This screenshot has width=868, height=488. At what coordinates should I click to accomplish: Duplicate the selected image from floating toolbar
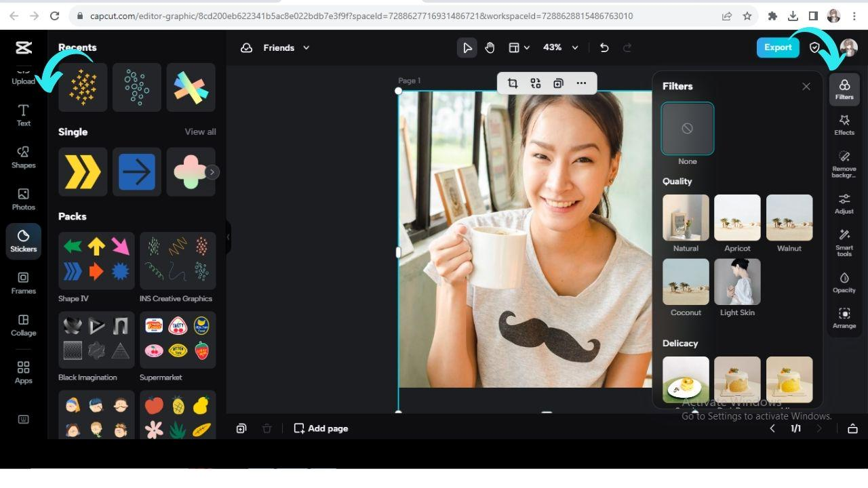tap(558, 83)
